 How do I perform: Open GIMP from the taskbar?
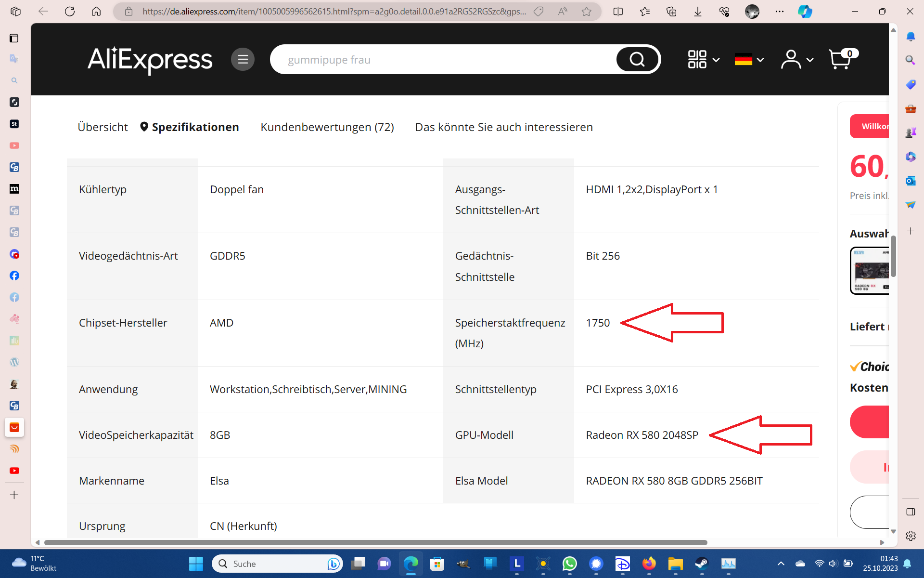[x=463, y=564]
